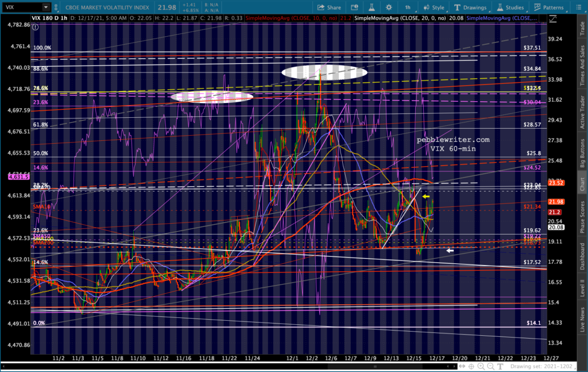Click the $14.1 Fibonacci level label
The image size is (588, 372).
(533, 323)
